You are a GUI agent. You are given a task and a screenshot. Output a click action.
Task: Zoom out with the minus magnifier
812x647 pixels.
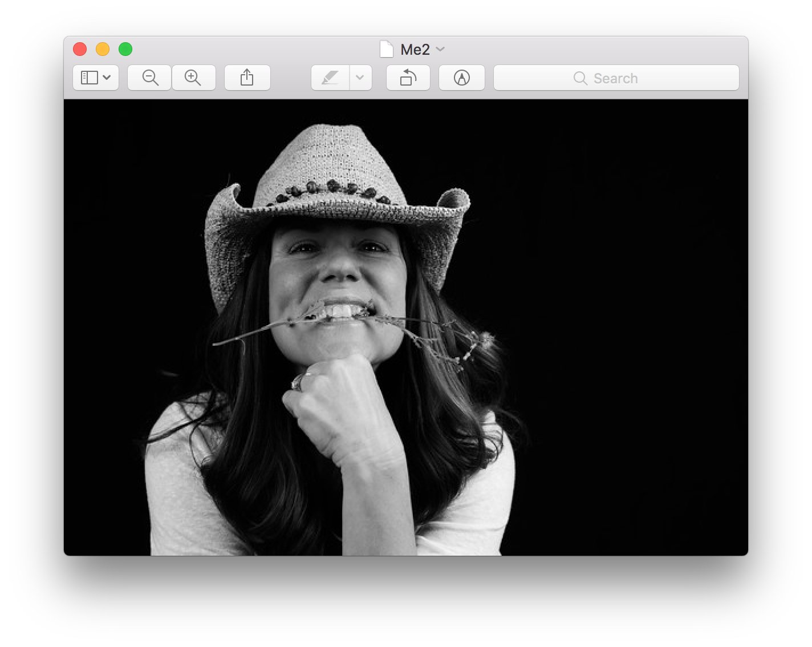coord(149,78)
